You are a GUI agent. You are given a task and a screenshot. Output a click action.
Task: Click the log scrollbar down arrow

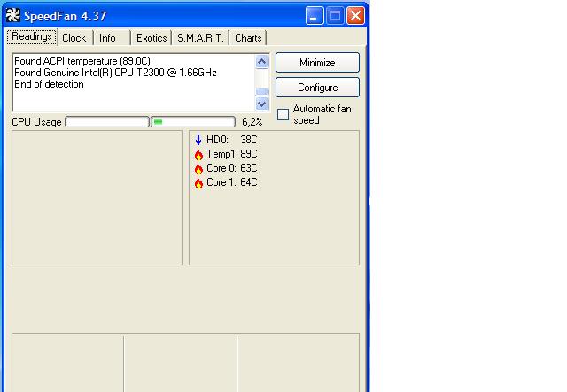(x=262, y=104)
